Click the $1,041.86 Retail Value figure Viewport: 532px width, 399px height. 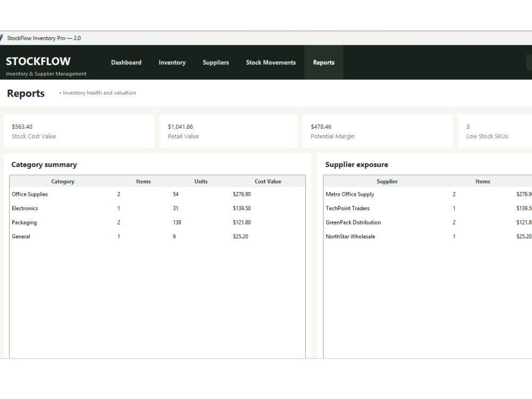point(180,127)
